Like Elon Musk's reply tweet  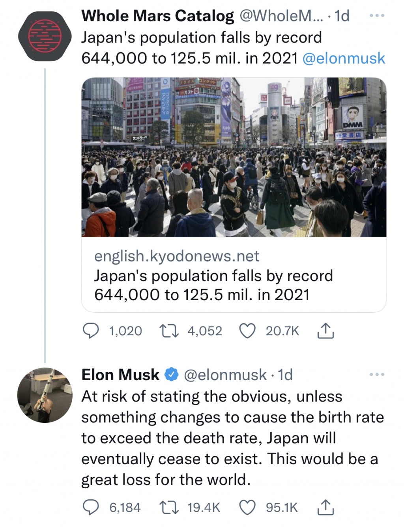tap(248, 508)
